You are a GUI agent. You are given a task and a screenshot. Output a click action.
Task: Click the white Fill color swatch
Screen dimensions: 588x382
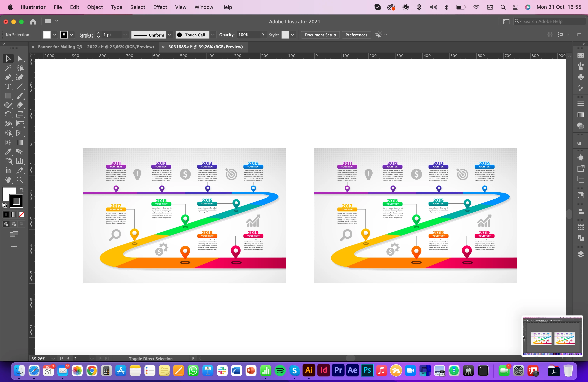(x=47, y=35)
